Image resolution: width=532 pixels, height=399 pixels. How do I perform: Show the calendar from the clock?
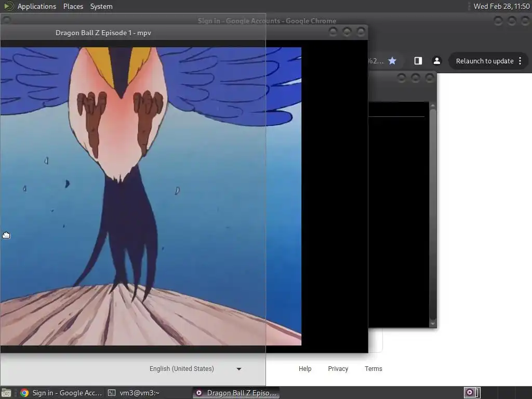(501, 6)
